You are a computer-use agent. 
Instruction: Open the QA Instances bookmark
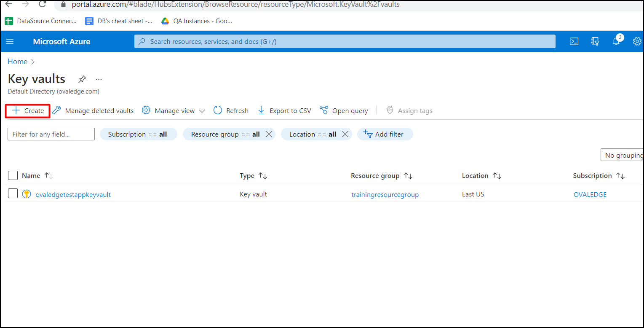[197, 21]
